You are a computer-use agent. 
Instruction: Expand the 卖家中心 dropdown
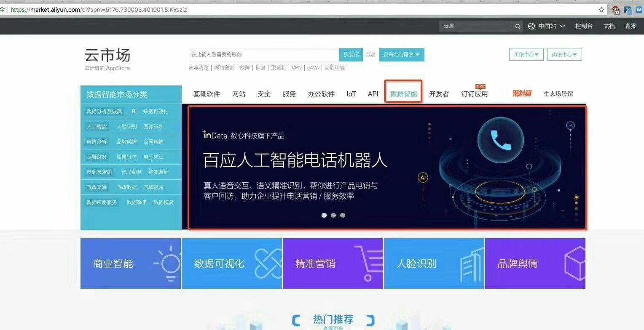click(x=565, y=54)
